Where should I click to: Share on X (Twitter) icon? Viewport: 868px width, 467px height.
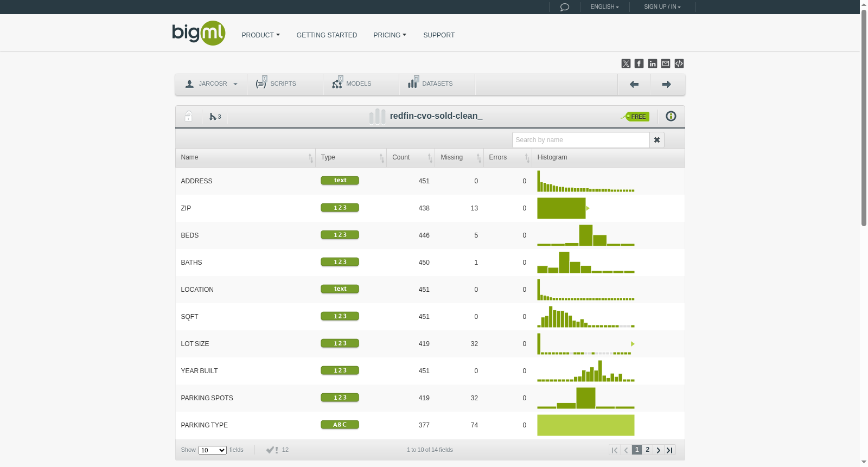click(x=626, y=63)
